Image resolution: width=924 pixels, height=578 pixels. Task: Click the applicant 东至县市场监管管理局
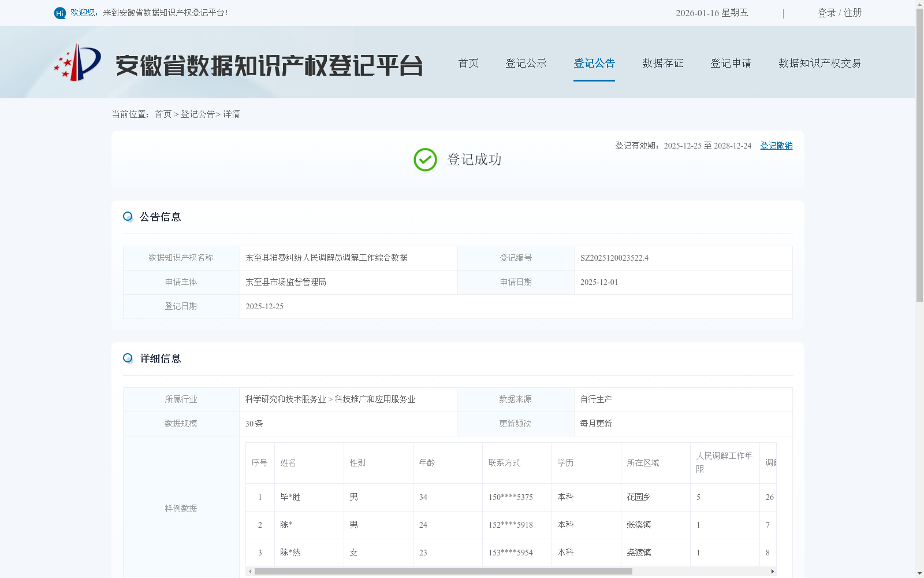pyautogui.click(x=286, y=282)
